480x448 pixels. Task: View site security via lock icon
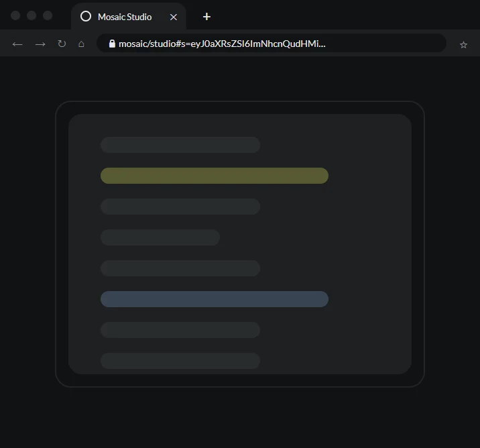coord(112,44)
